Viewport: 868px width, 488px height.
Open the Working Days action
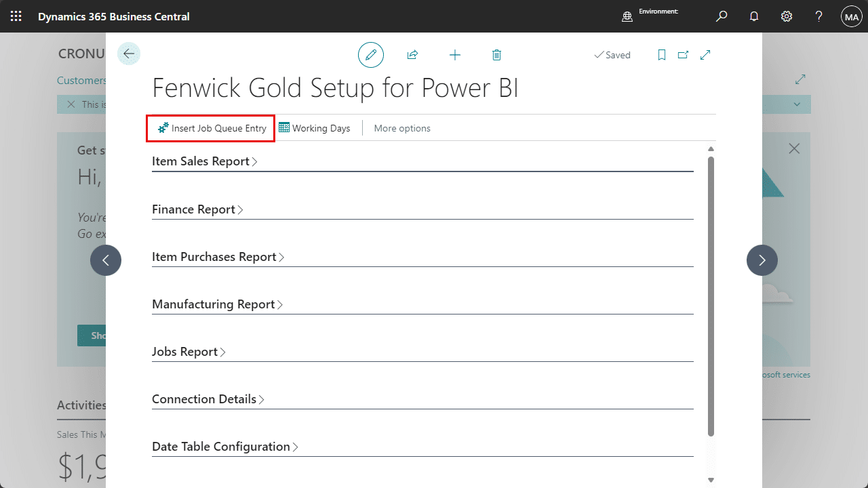coord(315,128)
